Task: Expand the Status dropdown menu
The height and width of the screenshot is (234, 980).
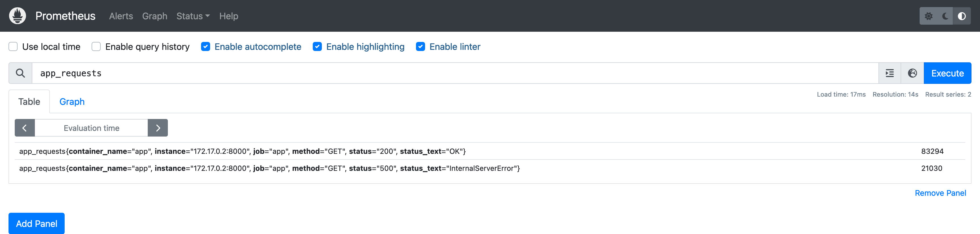Action: click(x=193, y=16)
